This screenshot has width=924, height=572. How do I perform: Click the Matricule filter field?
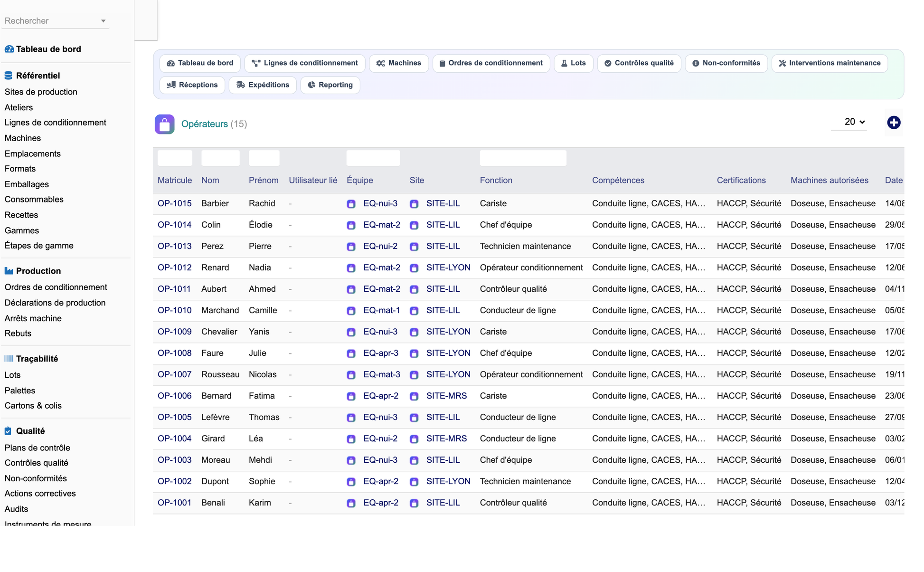pos(175,158)
